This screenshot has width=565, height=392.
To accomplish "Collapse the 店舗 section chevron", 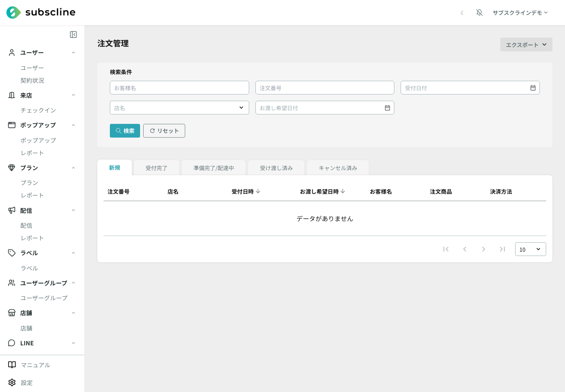I will click(x=73, y=313).
